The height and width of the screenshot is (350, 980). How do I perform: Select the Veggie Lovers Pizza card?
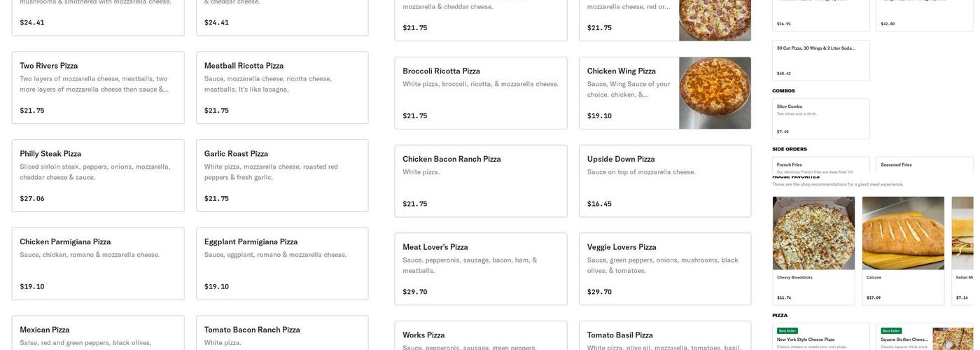click(x=665, y=269)
